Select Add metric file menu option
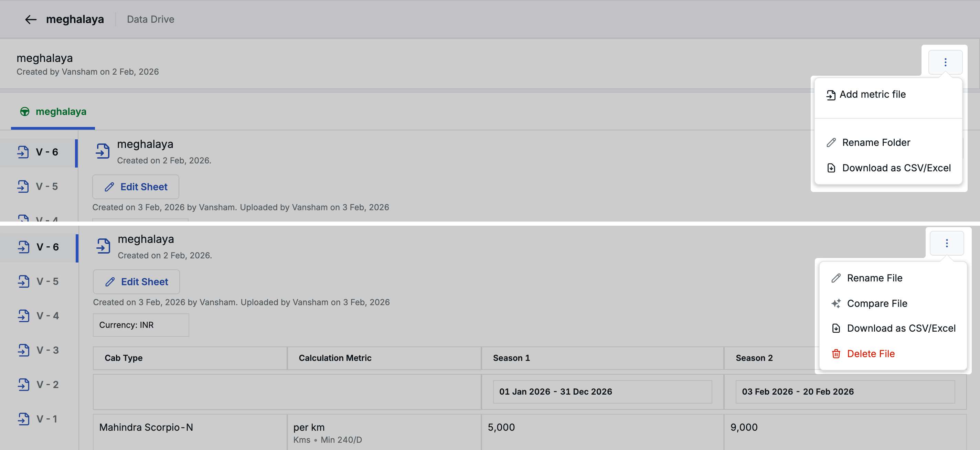This screenshot has width=980, height=450. [x=872, y=94]
